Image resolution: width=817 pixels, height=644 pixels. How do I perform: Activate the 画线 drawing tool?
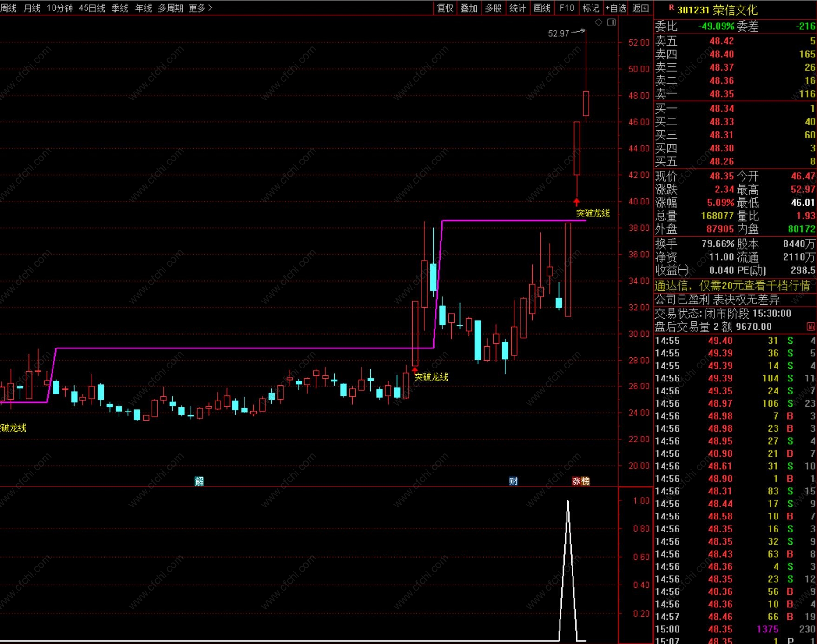[542, 8]
